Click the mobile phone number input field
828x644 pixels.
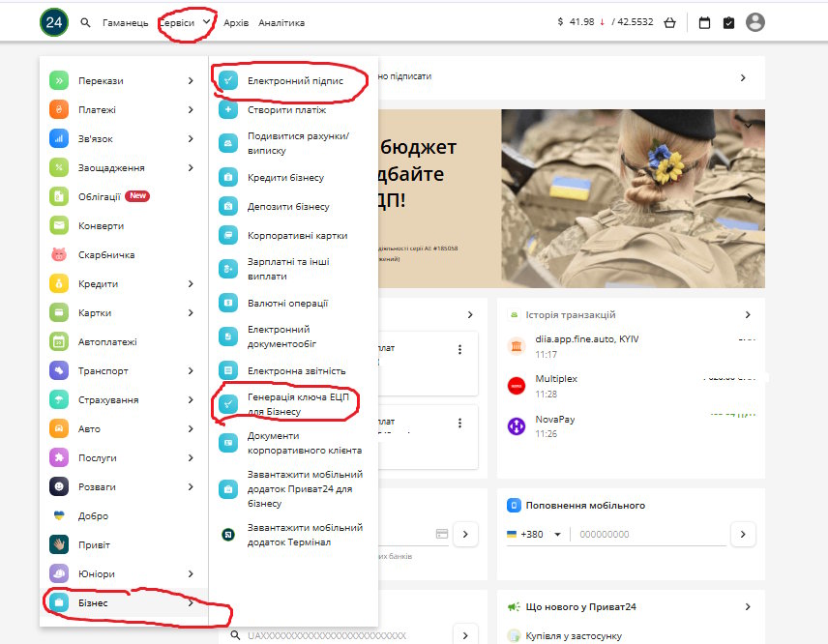click(648, 535)
